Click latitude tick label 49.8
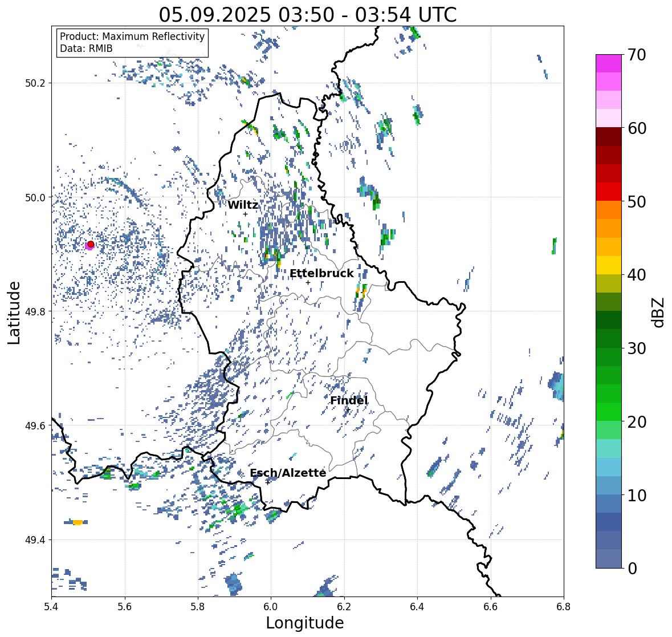 pos(35,311)
